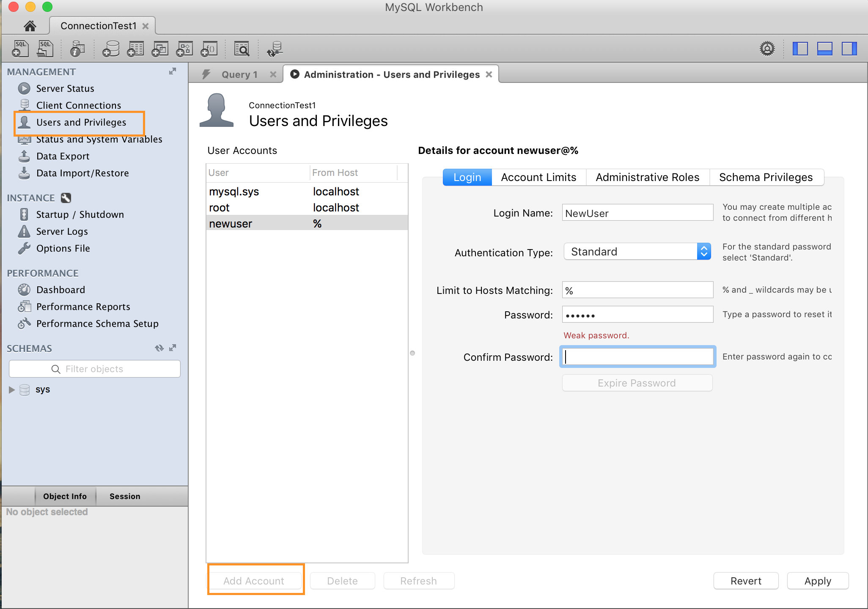Expand the Management section maximize icon
This screenshot has height=609, width=868.
click(x=173, y=71)
